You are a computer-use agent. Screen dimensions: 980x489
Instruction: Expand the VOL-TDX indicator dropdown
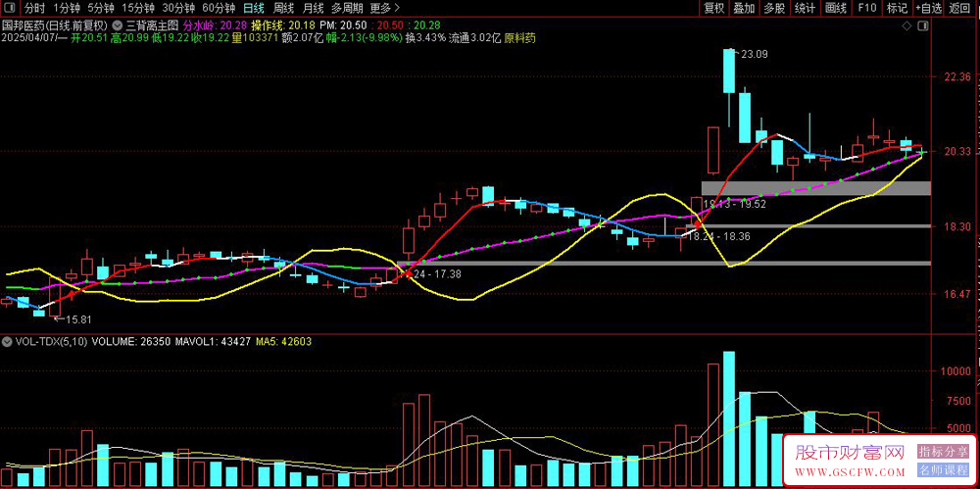[6, 341]
